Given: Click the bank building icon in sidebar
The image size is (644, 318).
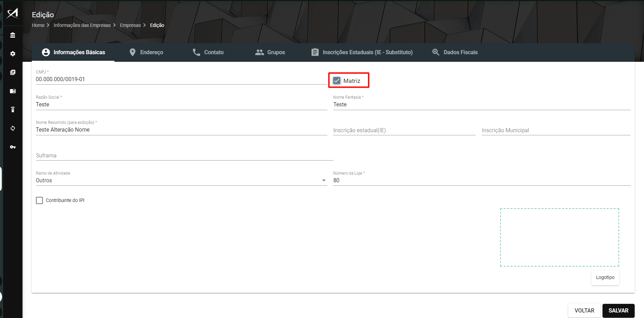Looking at the screenshot, I should coord(13,35).
